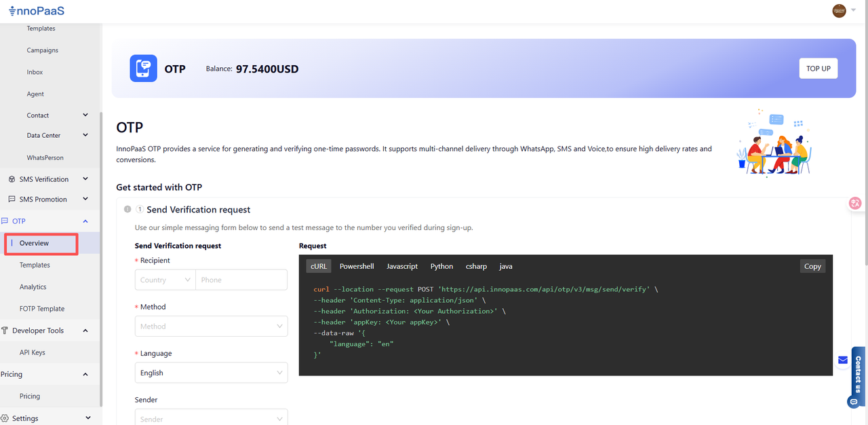Collapse the Developer Tools section
The image size is (868, 425).
coord(85,331)
